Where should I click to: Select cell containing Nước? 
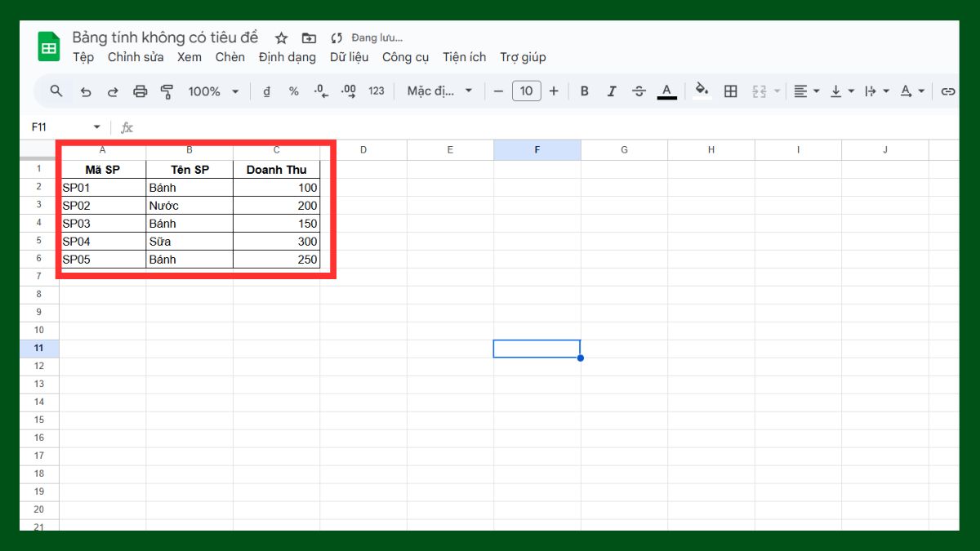(x=189, y=206)
